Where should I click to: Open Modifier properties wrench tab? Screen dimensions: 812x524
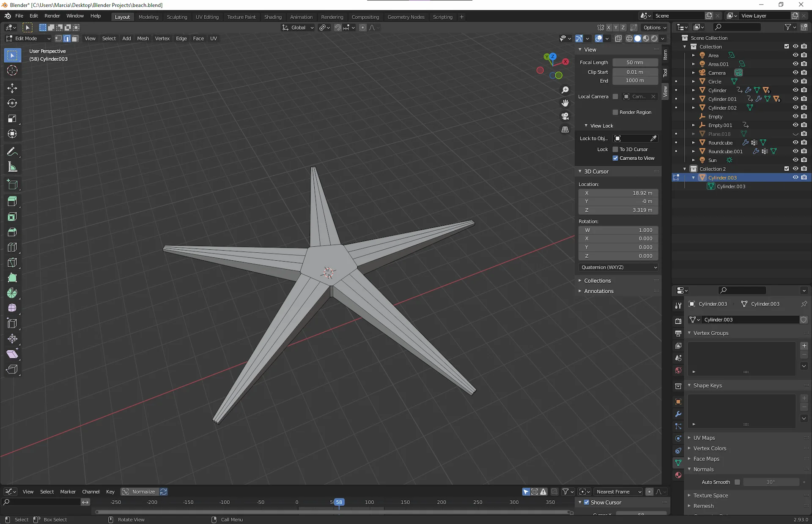(678, 414)
